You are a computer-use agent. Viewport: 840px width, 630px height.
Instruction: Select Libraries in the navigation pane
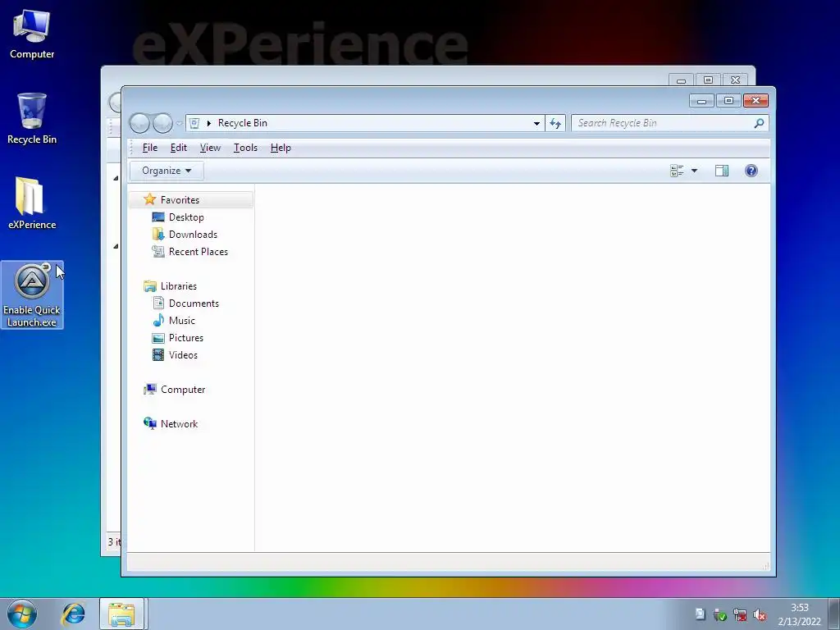178,286
